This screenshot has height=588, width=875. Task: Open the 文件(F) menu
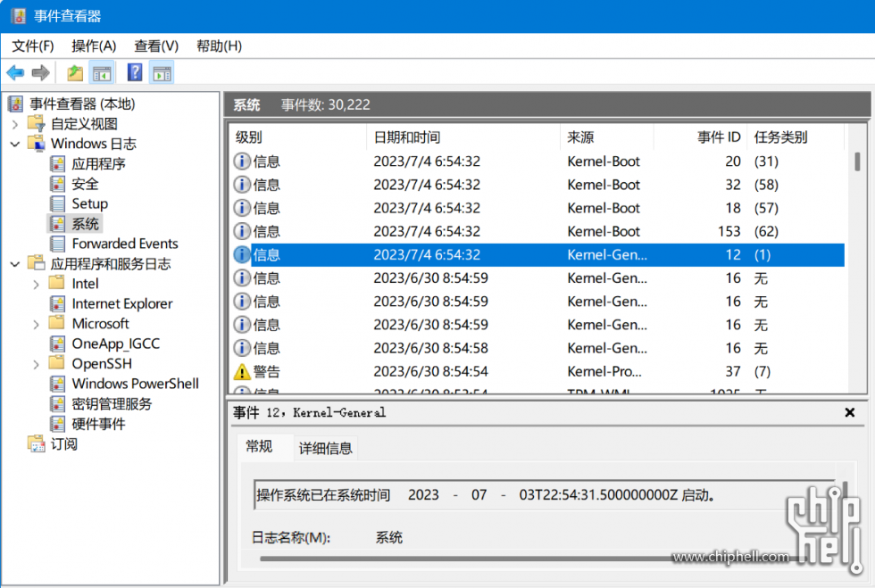coord(33,46)
